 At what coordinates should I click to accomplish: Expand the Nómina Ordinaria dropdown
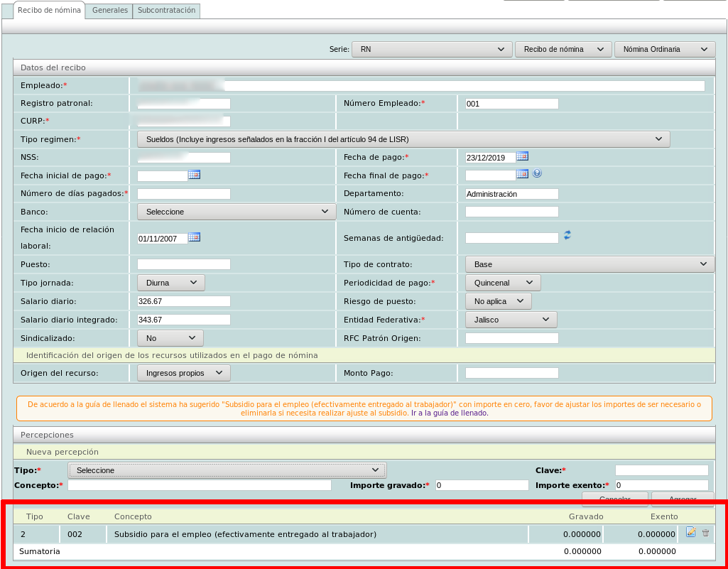pyautogui.click(x=665, y=49)
